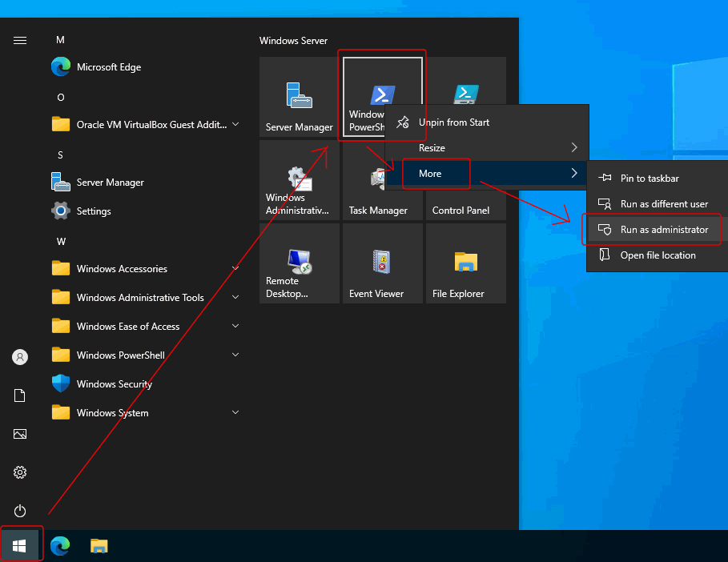Choose Run as administrator
Image resolution: width=728 pixels, height=562 pixels.
click(658, 230)
